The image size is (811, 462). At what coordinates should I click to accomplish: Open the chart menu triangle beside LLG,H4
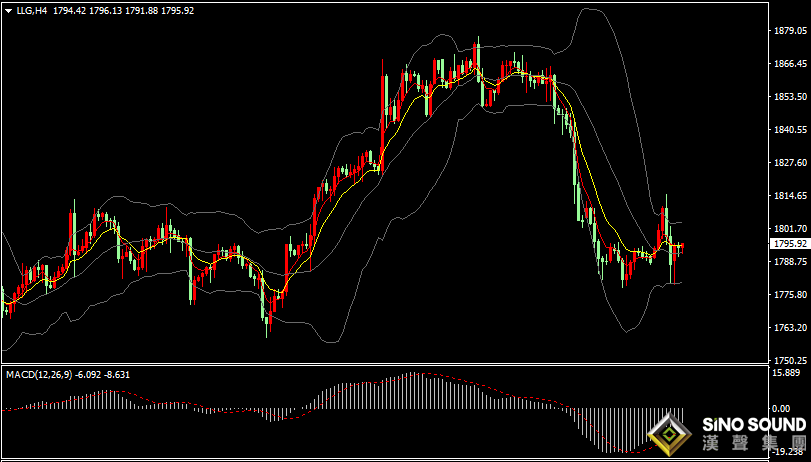click(9, 11)
